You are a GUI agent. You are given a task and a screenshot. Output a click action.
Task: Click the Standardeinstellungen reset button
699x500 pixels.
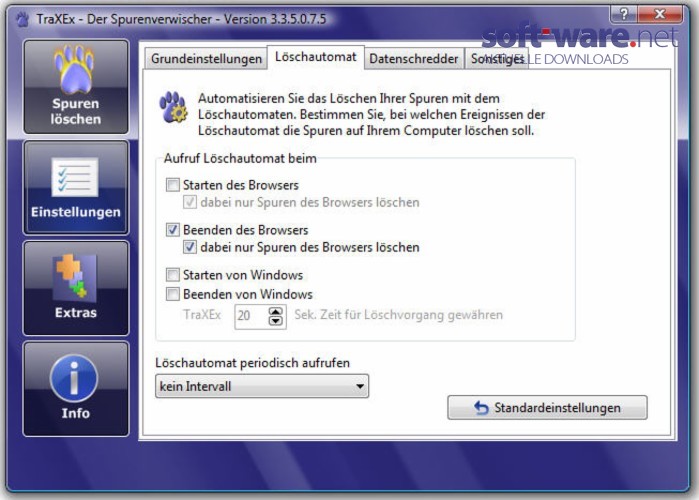click(547, 407)
